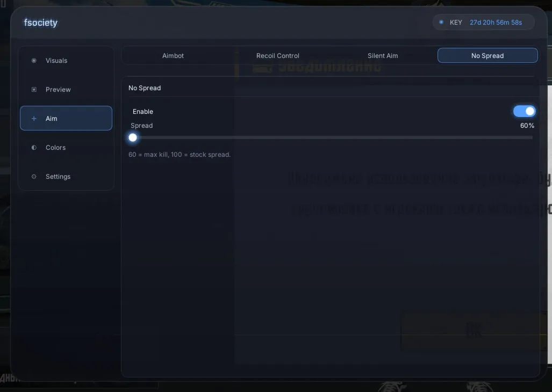Click the key time remaining countdown
This screenshot has height=392, width=552.
click(x=496, y=22)
